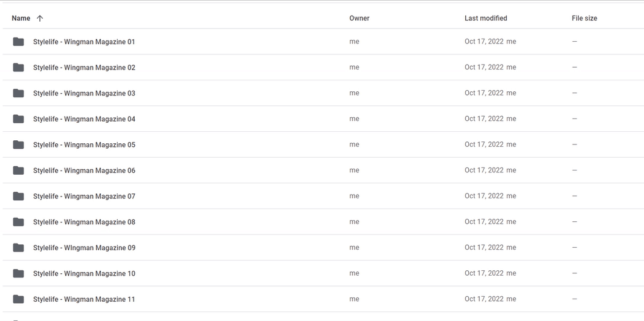
Task: Click the Last modified column header
Action: pos(486,18)
